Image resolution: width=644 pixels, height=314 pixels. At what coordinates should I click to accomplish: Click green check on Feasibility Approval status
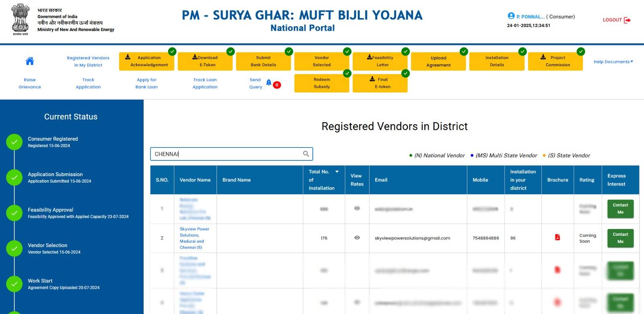tap(14, 213)
